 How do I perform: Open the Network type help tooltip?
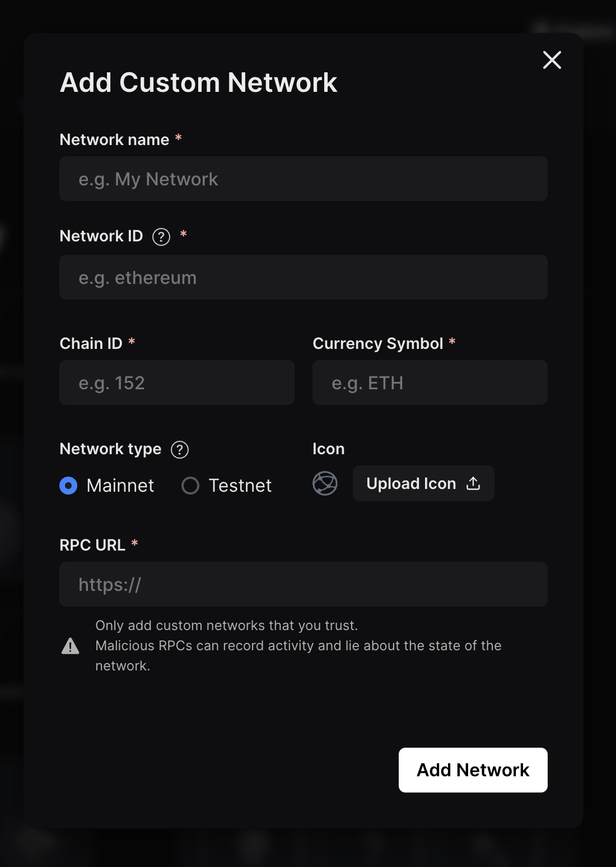(x=179, y=450)
